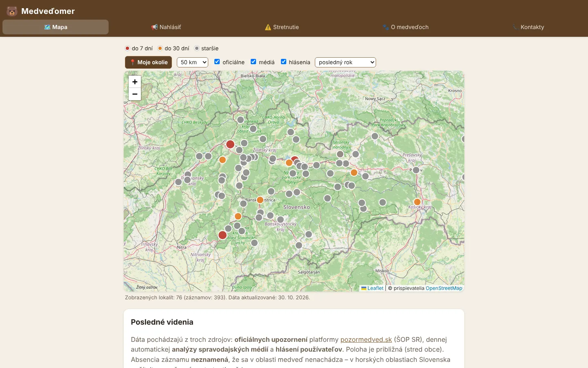Click the Zobrazených lokalít status text
588x368 pixels.
[217, 297]
